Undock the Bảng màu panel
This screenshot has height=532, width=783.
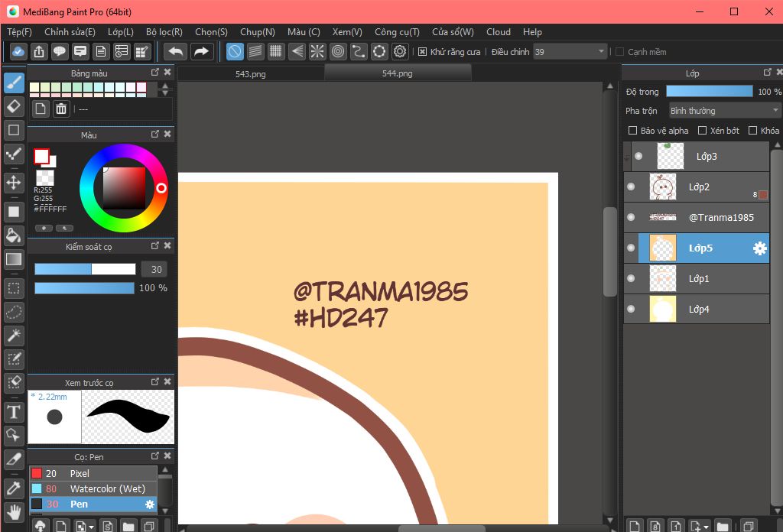point(154,73)
